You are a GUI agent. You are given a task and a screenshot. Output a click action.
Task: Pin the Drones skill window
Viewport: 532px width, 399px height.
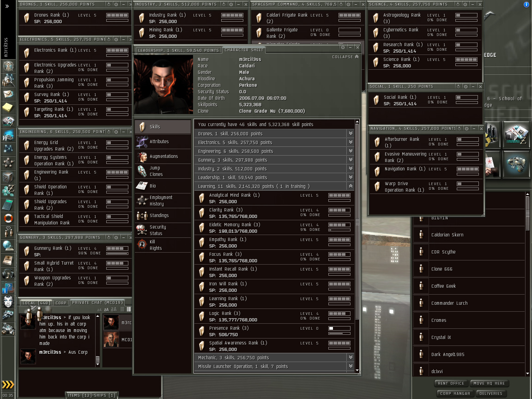click(116, 5)
